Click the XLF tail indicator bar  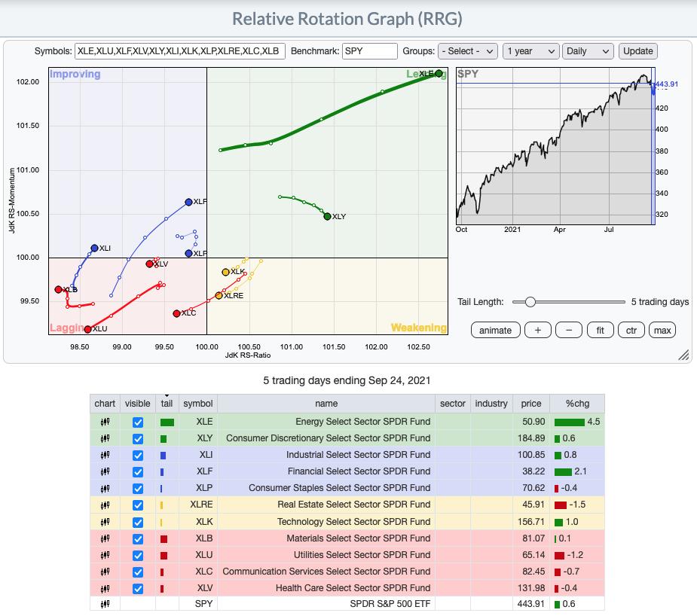pos(162,472)
